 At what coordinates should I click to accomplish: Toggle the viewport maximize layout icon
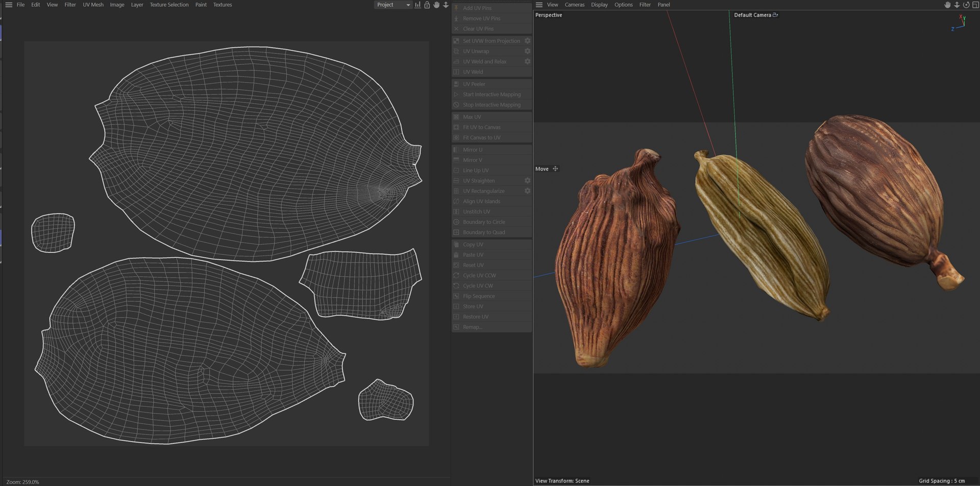[x=975, y=5]
